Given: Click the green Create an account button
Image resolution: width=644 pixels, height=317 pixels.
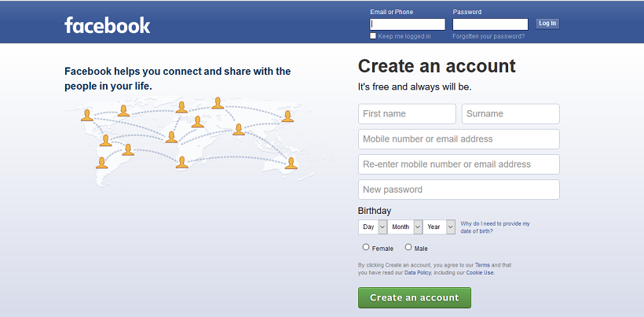Looking at the screenshot, I should coord(414,297).
